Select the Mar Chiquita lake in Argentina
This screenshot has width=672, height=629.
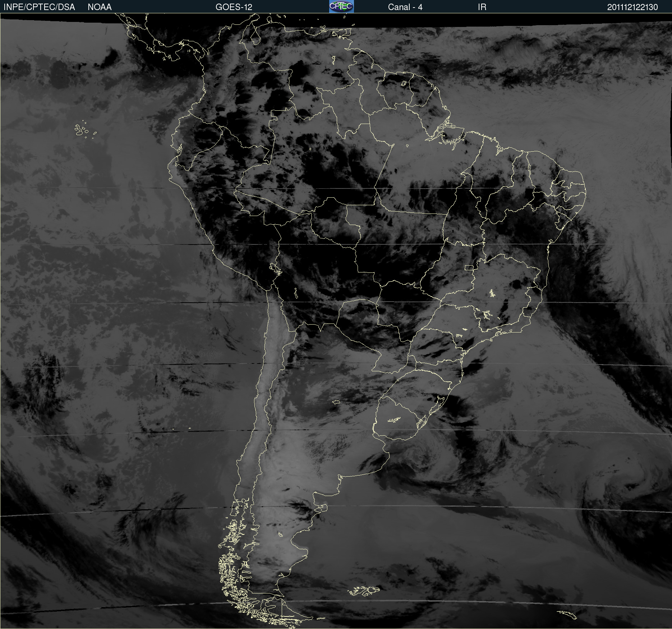tap(336, 402)
